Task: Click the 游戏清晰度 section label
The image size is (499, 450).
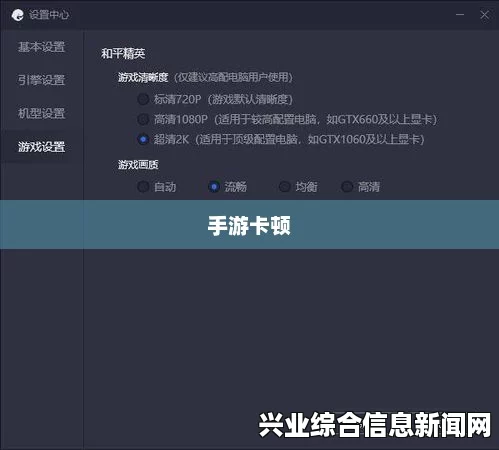Action: 143,78
